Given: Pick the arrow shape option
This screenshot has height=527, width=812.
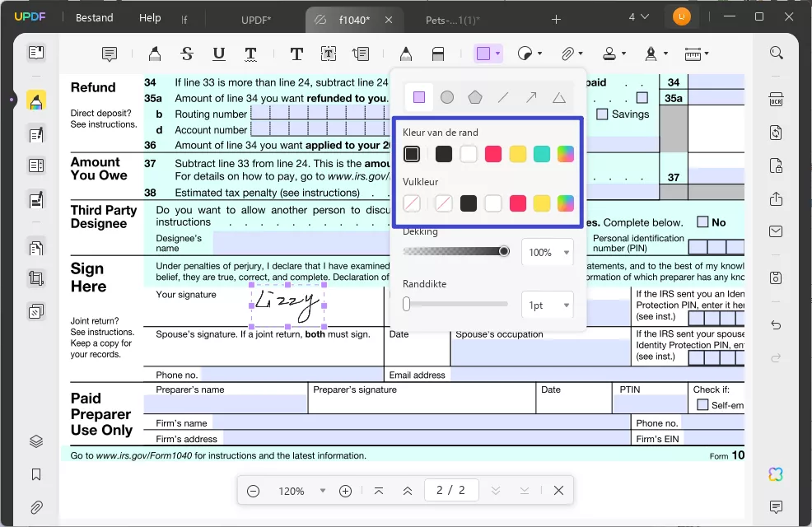Looking at the screenshot, I should click(x=531, y=97).
